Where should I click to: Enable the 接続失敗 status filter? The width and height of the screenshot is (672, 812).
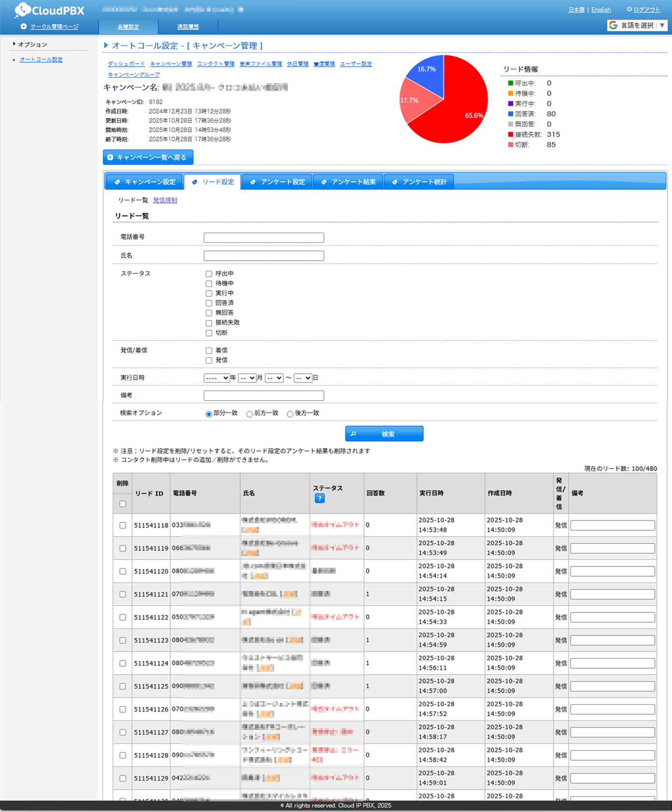pyautogui.click(x=209, y=323)
